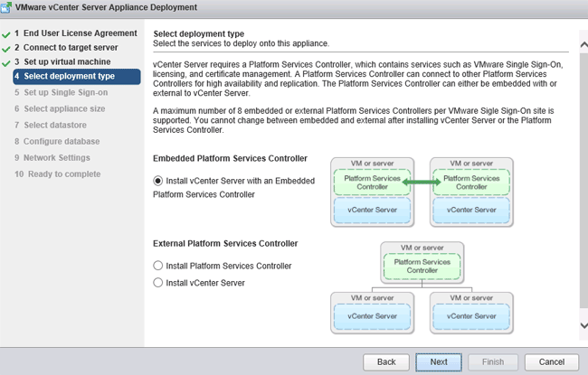588x375 pixels.
Task: Go to step 1 End User License Agreement
Action: click(76, 33)
